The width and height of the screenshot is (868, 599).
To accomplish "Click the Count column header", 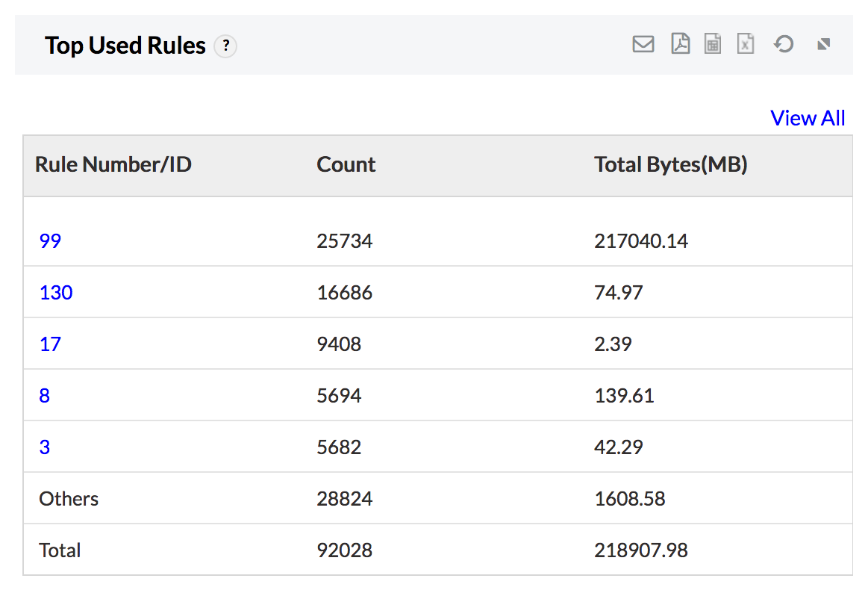I will point(346,164).
